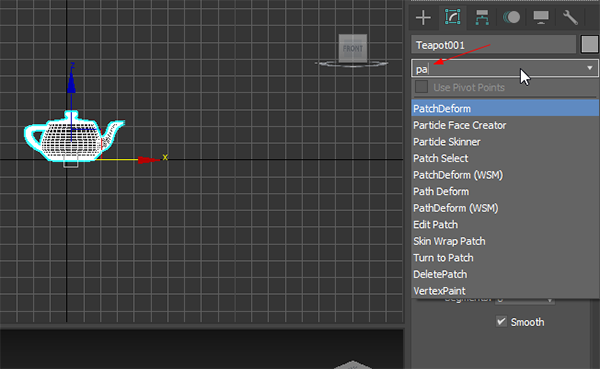Screen dimensions: 600x369
Task: Choose Path Deform modifier
Action: coord(505,191)
